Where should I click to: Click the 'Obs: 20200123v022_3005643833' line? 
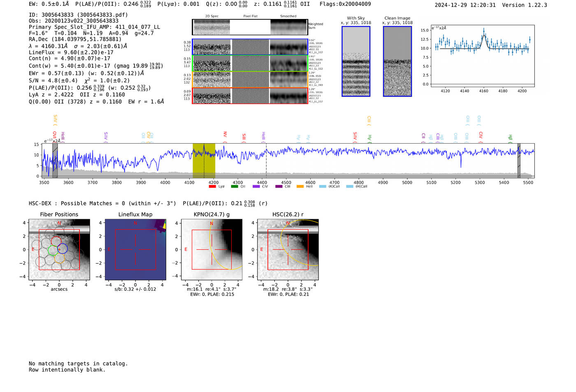point(74,21)
